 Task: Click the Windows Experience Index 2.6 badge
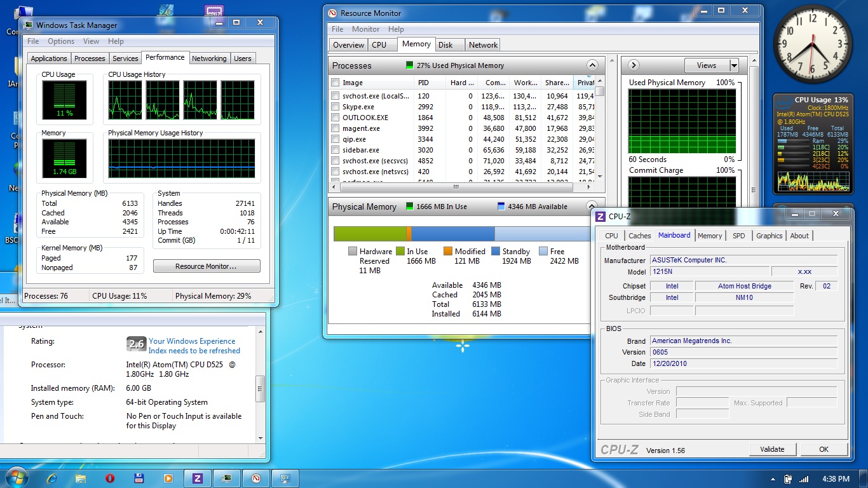pos(136,344)
